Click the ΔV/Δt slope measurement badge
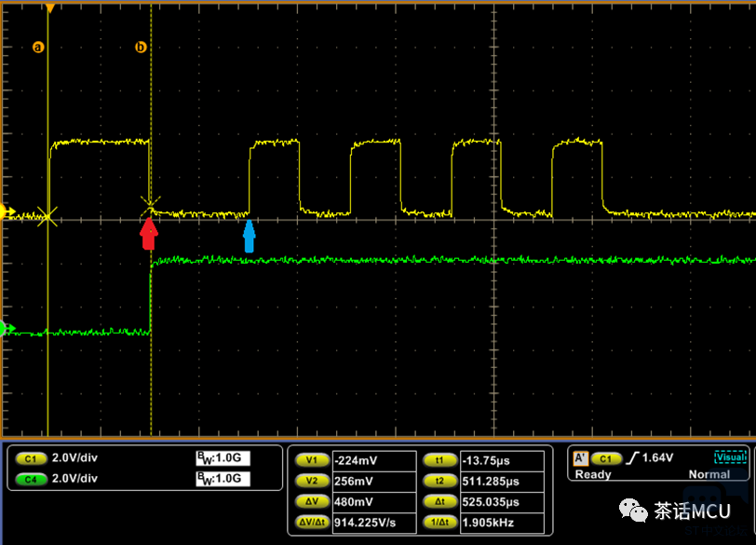This screenshot has width=756, height=545. pos(310,524)
